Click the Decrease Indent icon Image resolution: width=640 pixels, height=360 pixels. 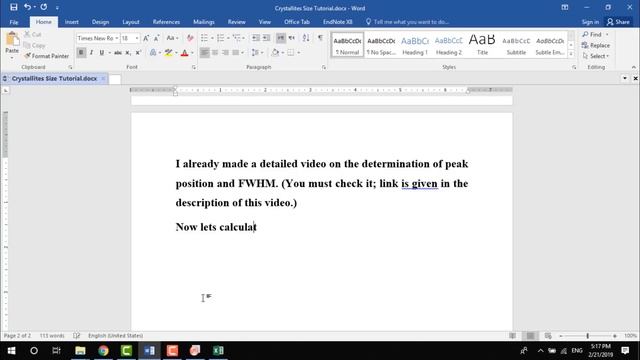[x=256, y=38]
